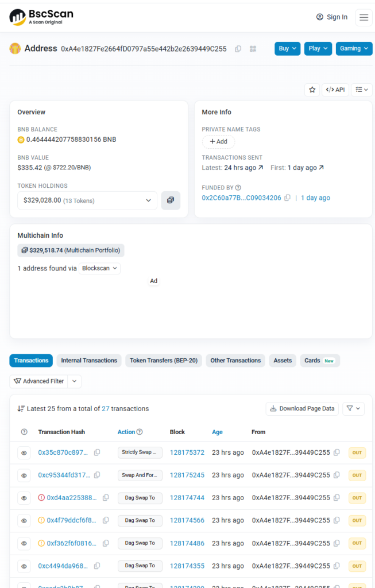Switch to Other Transactions tab
Image resolution: width=375 pixels, height=588 pixels.
(x=235, y=361)
